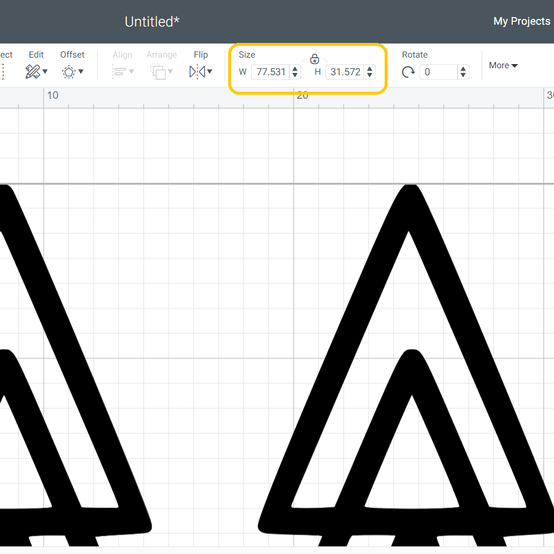Click the Rotate icon
This screenshot has width=554, height=554.
click(x=408, y=72)
